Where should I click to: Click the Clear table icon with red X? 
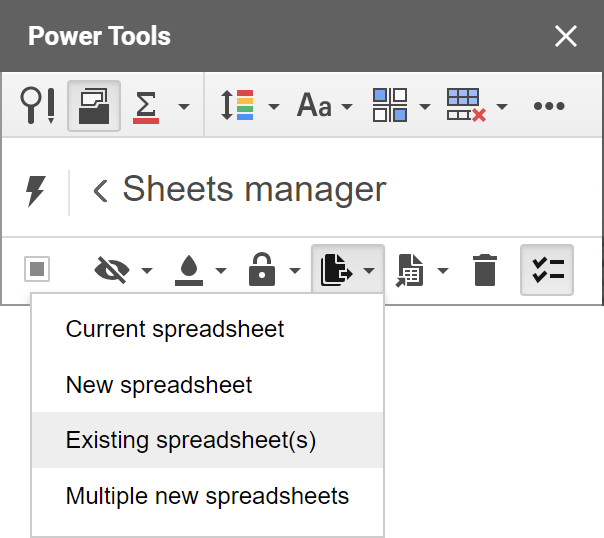466,105
